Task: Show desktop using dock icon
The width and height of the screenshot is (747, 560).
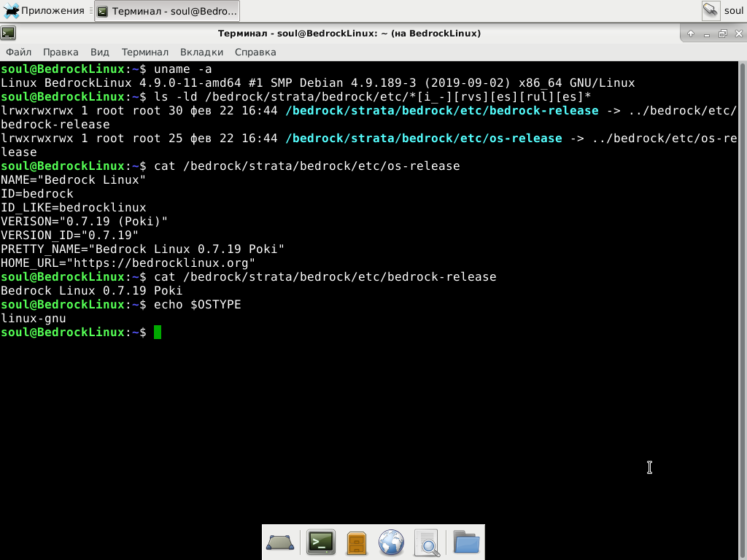Action: [280, 542]
